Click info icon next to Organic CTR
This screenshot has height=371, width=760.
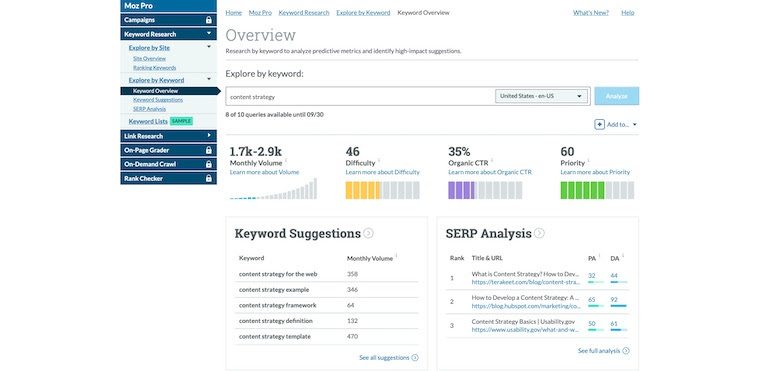(492, 161)
